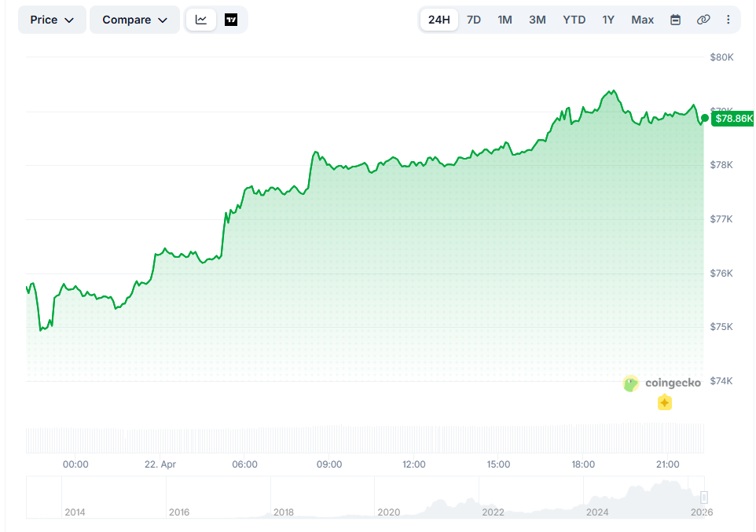Click the green price point marker on chart

coord(706,119)
